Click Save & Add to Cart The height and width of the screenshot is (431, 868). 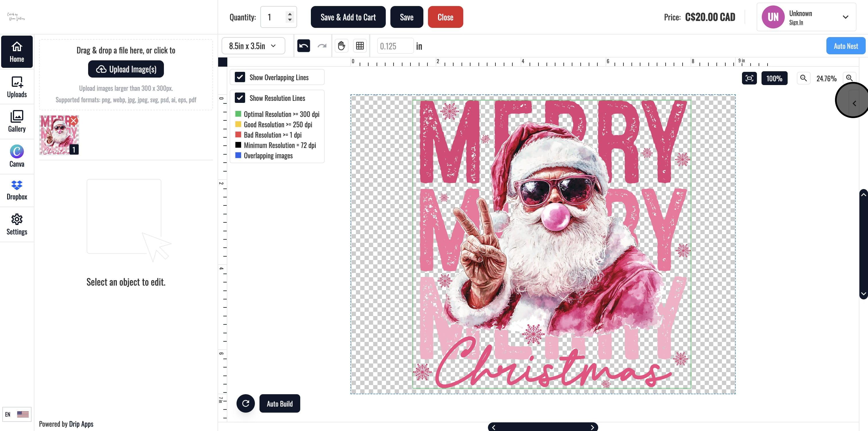point(348,17)
